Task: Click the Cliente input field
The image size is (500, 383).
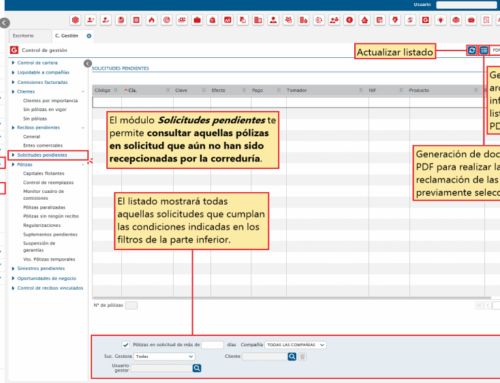Action: click(x=265, y=357)
